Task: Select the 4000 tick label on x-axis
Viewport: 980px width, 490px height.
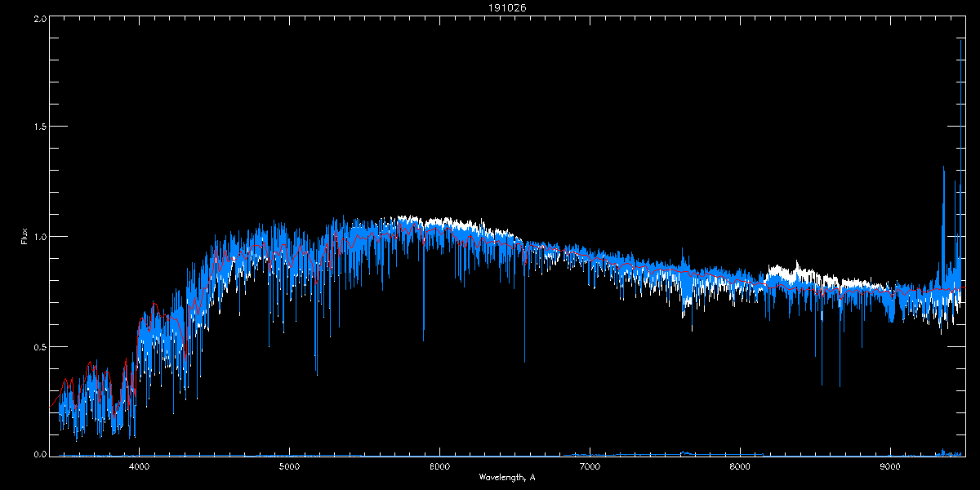Action: [x=139, y=467]
